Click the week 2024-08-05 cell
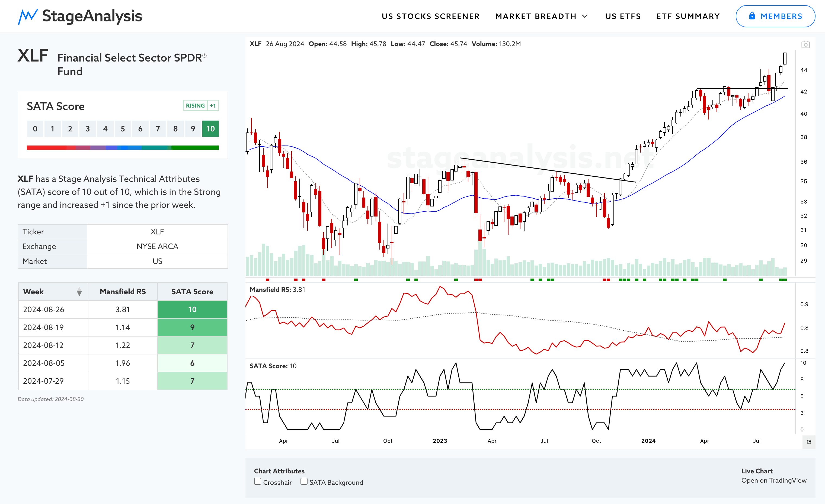Image resolution: width=825 pixels, height=504 pixels. [53, 363]
